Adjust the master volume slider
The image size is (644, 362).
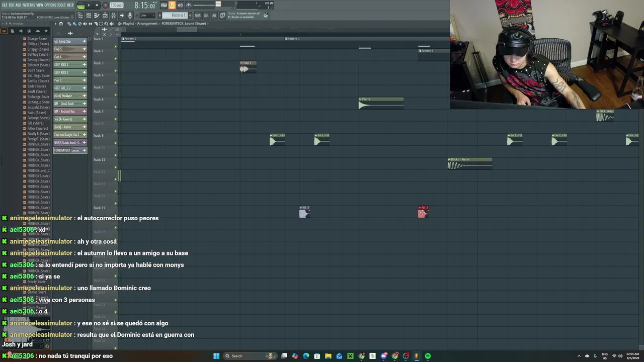tap(218, 5)
